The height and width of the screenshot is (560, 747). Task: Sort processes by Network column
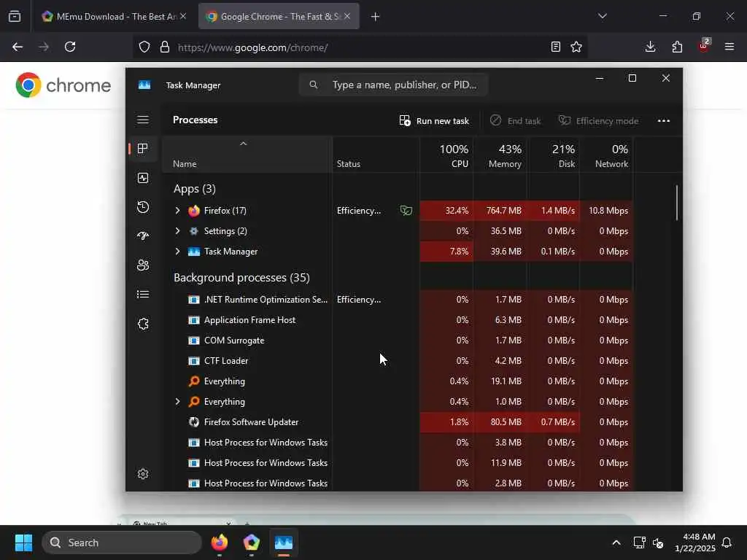tap(606, 156)
